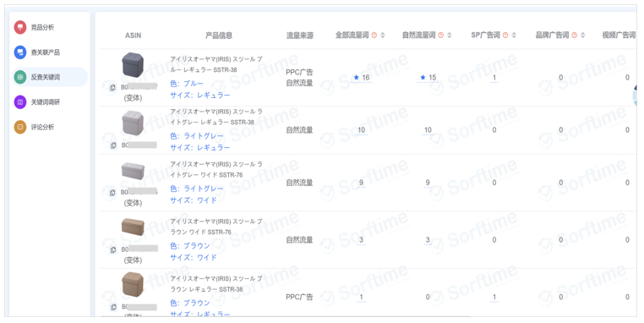
Task: Copy ASIN of ブルー レギュラー stool
Action: point(113,88)
